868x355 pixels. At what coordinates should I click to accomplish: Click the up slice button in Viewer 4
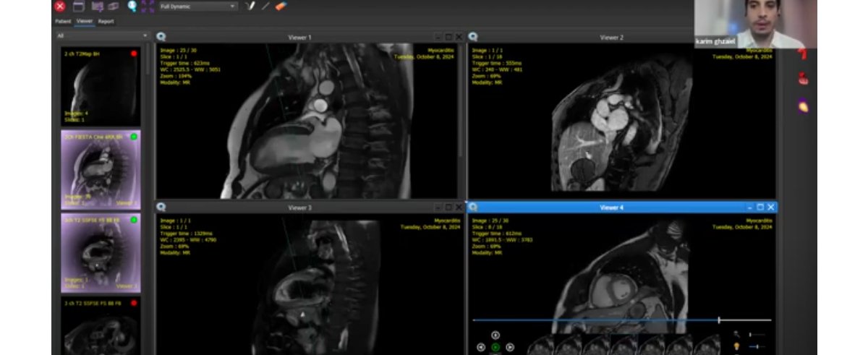(x=495, y=335)
